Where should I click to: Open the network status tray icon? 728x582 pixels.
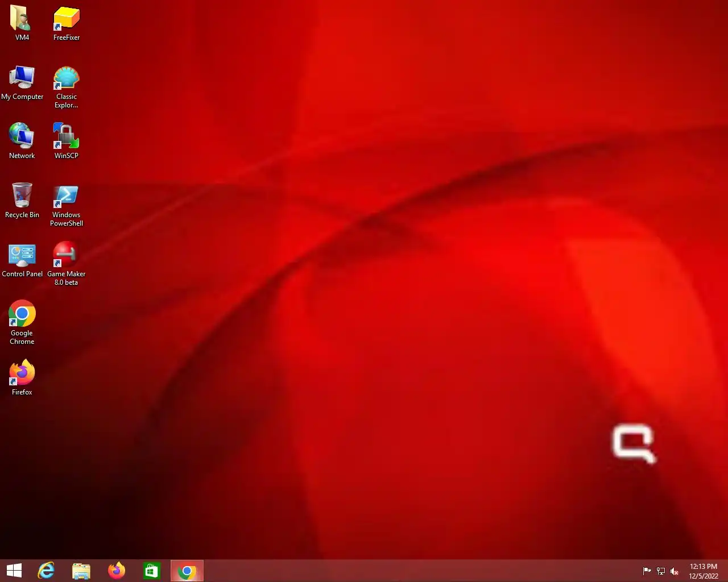pyautogui.click(x=661, y=571)
